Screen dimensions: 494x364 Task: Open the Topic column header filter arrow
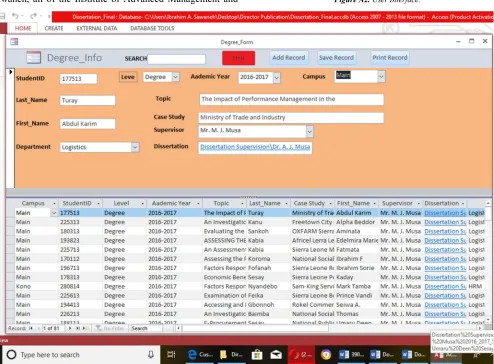click(x=242, y=203)
